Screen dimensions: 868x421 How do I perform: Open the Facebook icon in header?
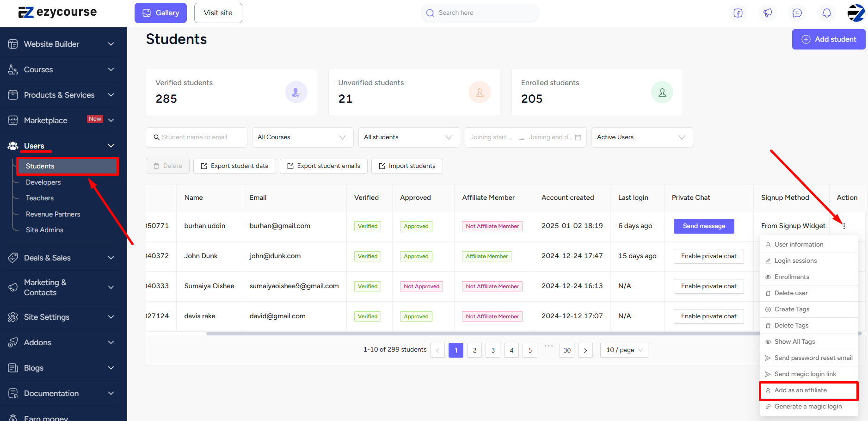pyautogui.click(x=738, y=13)
